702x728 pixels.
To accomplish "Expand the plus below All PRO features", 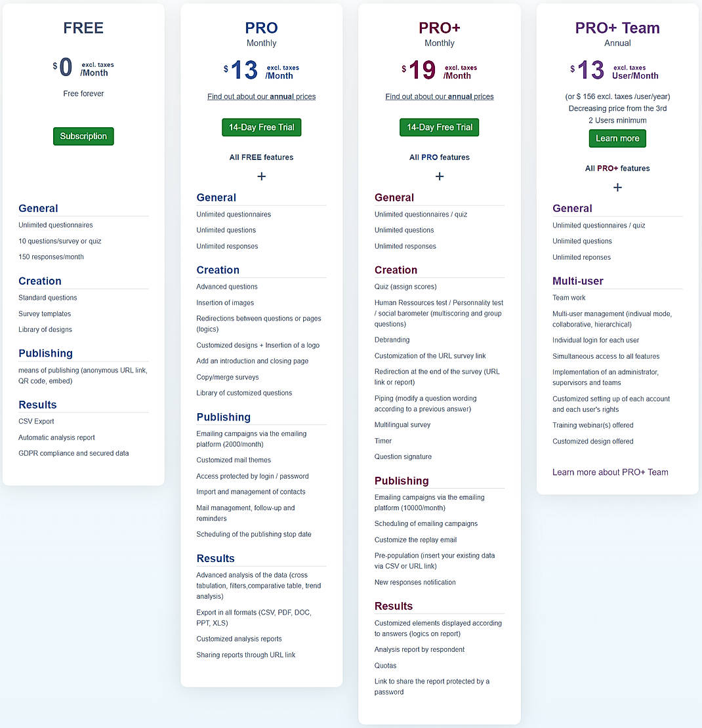I will 439,176.
